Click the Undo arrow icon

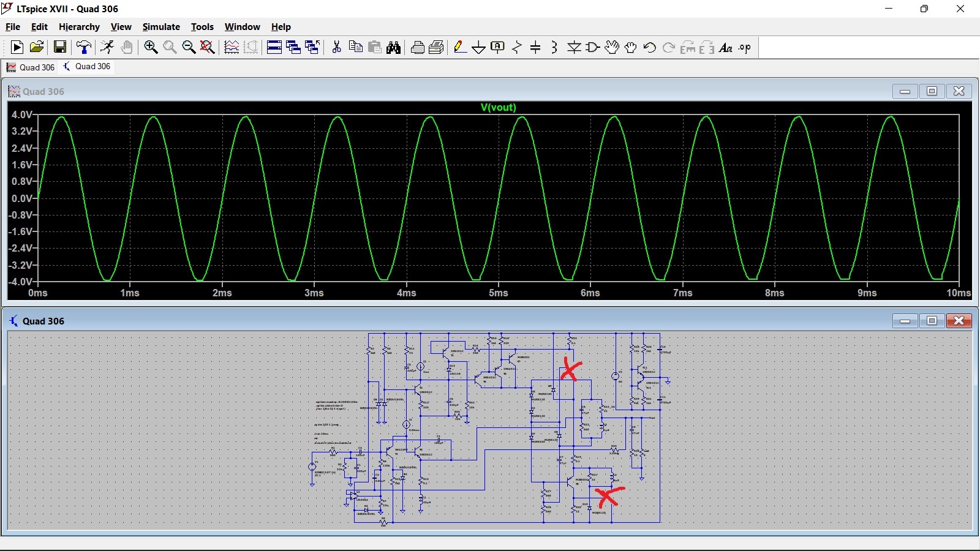pyautogui.click(x=650, y=47)
